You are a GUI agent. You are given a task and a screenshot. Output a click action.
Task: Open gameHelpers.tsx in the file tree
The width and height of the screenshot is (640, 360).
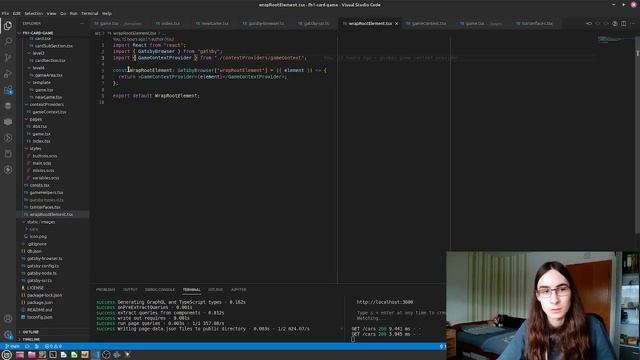tap(46, 193)
